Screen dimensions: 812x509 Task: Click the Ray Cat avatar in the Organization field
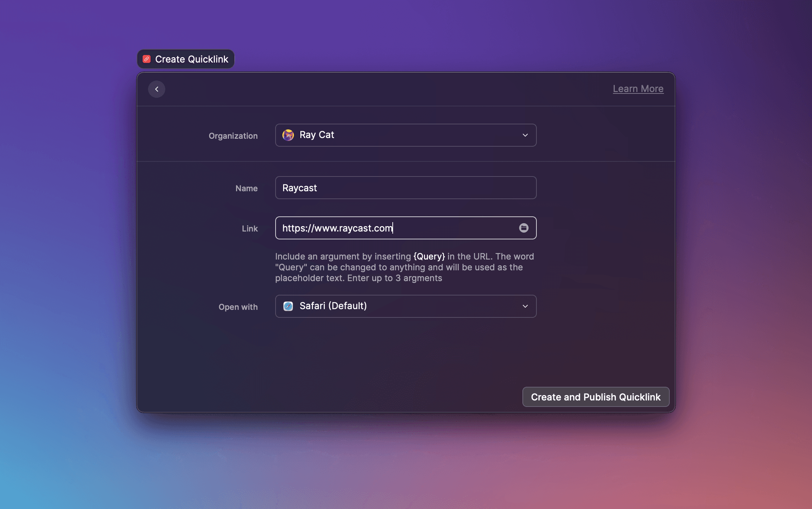(x=288, y=135)
